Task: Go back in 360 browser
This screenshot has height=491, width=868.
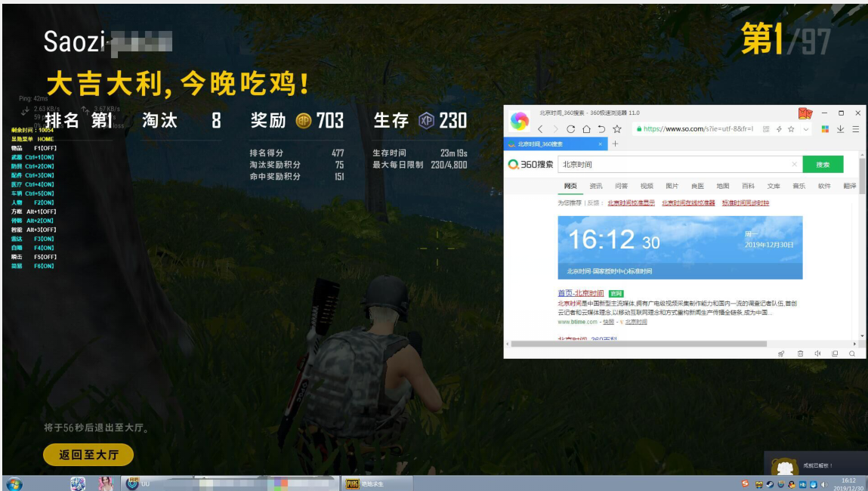Action: [x=540, y=129]
